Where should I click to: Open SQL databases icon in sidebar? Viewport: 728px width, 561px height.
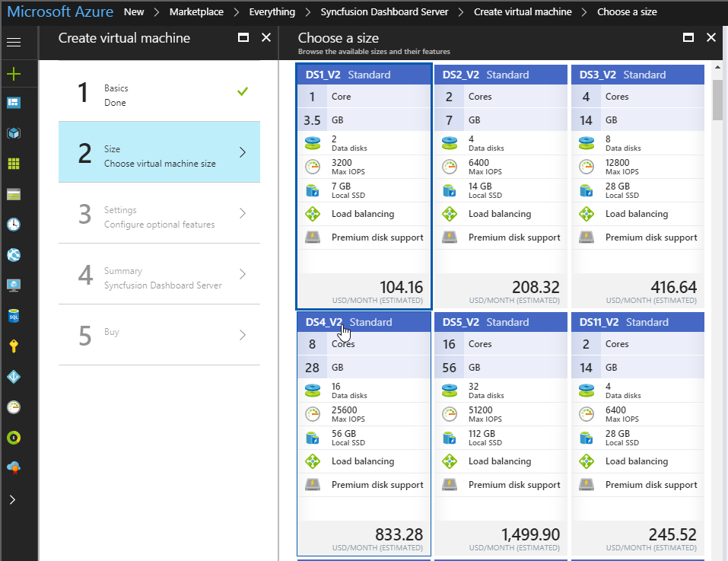click(x=14, y=315)
